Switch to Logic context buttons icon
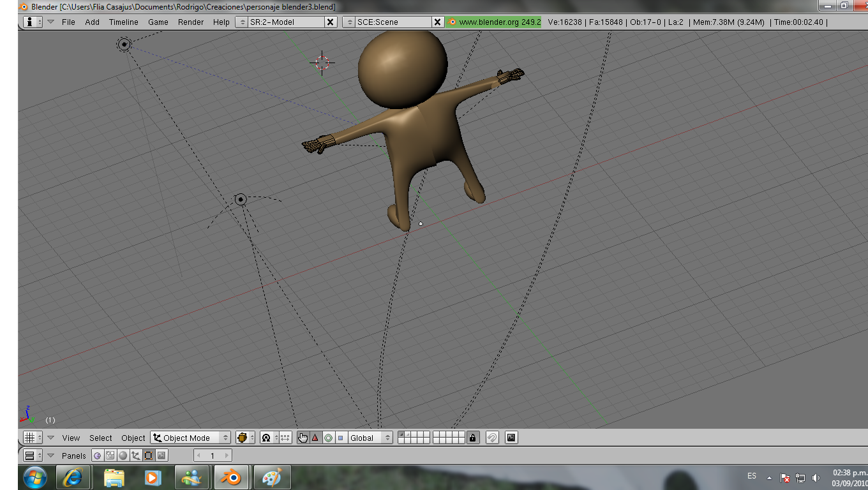868x490 pixels. (98, 456)
